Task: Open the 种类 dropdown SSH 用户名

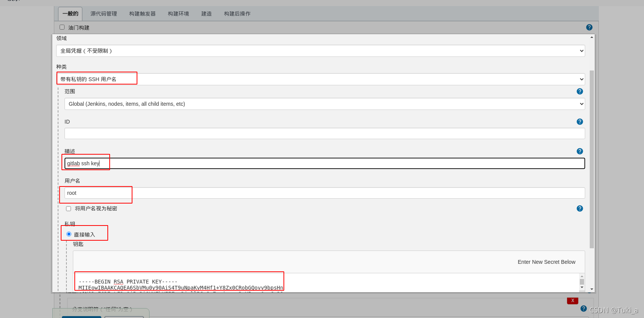Action: click(x=320, y=79)
